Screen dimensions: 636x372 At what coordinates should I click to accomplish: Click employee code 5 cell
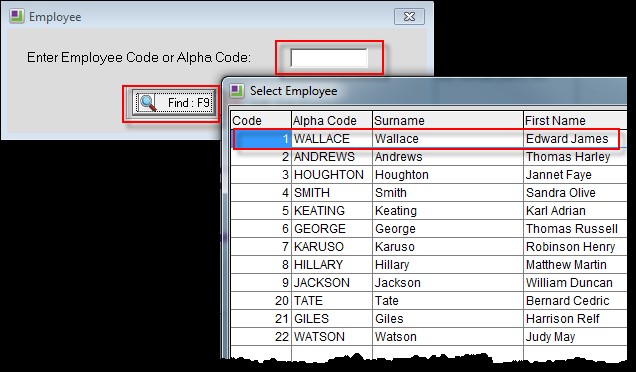261,211
